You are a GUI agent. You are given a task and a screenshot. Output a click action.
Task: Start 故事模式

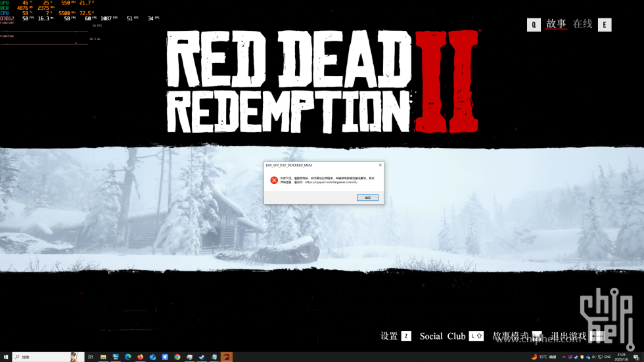[510, 336]
